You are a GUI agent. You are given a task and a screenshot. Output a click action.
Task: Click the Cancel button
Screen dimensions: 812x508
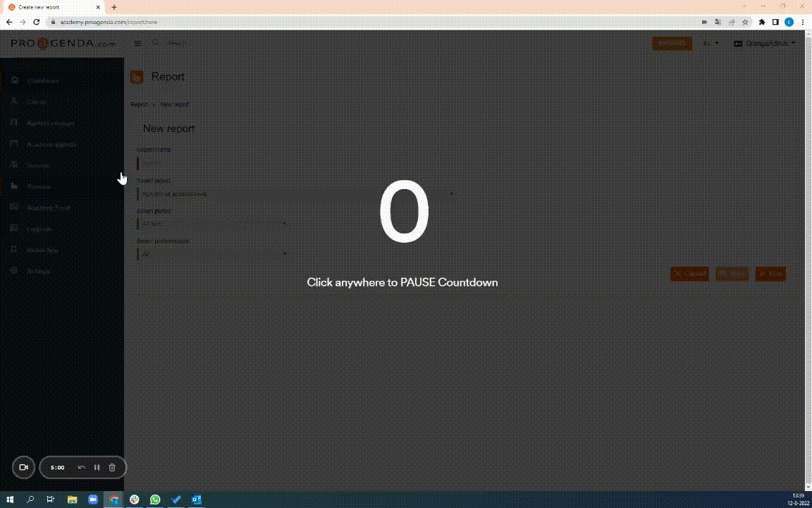(689, 274)
